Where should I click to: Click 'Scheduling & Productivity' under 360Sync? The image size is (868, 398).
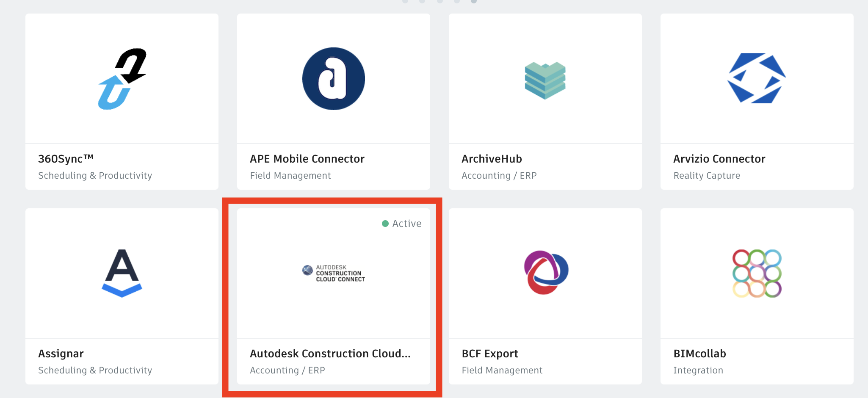95,175
